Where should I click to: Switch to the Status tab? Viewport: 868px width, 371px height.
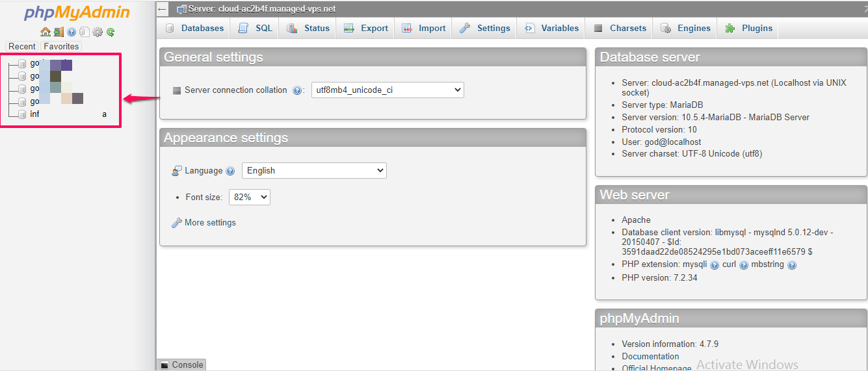308,28
